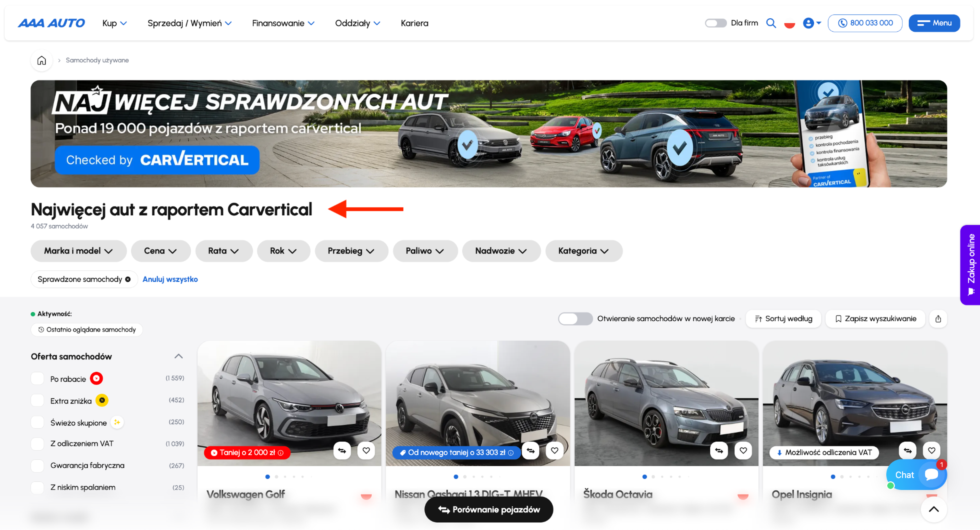The width and height of the screenshot is (980, 530).
Task: Open the Sprzedaj / Wymień menu
Action: (x=189, y=23)
